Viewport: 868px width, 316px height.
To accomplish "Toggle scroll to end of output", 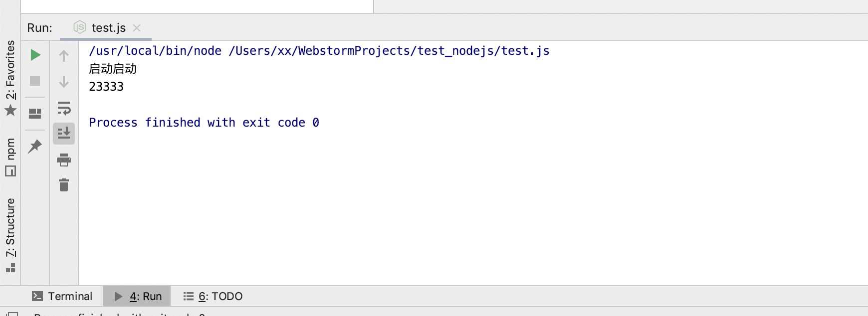I will [64, 134].
